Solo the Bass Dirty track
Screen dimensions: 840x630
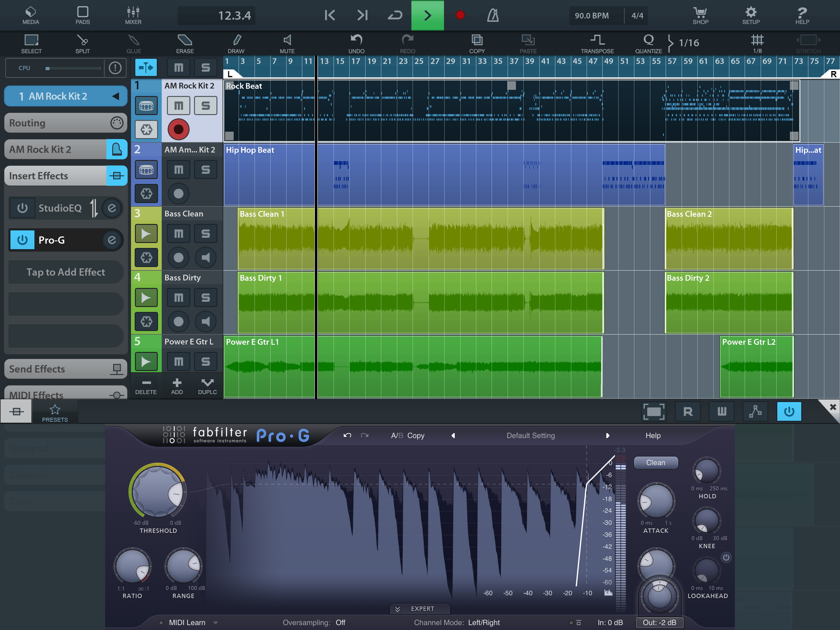tap(205, 297)
